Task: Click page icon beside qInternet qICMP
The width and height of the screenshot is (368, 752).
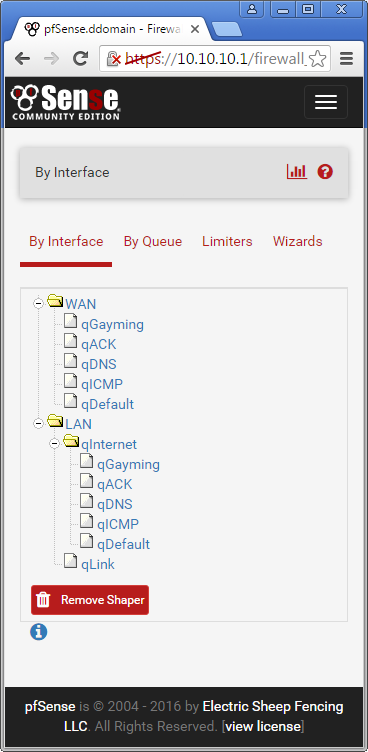Action: tap(86, 521)
